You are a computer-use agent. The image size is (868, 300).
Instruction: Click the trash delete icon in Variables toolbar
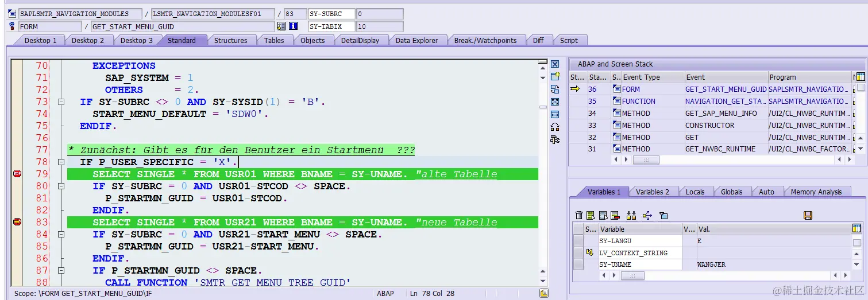(579, 215)
